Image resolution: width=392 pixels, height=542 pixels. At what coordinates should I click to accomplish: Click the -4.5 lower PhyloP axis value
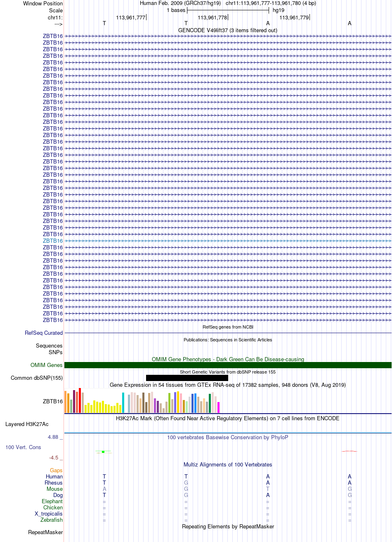(54, 458)
